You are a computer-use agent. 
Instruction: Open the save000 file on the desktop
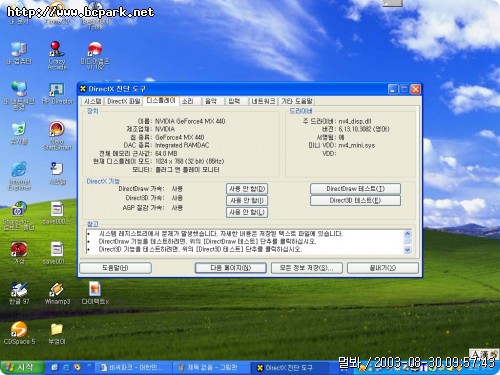[x=57, y=213]
